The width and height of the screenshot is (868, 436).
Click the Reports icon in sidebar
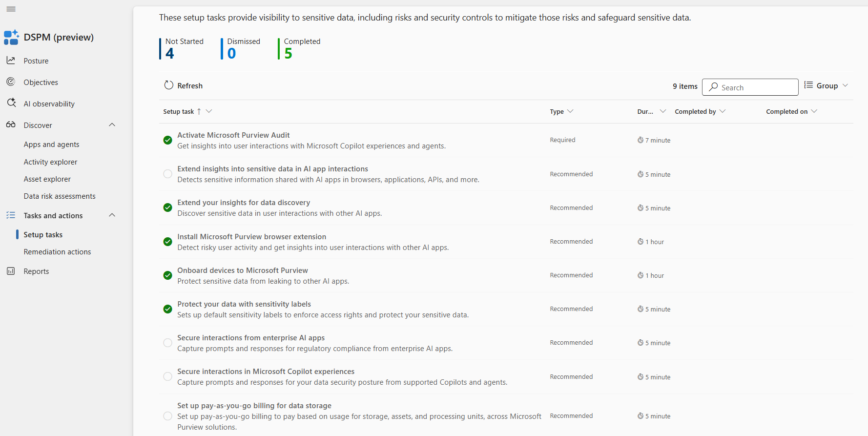(11, 271)
